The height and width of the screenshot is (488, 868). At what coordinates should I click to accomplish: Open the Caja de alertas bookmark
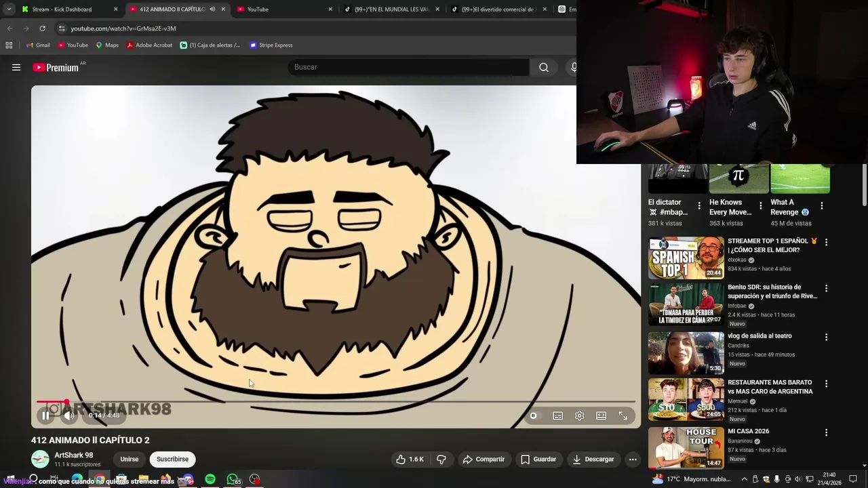point(210,45)
